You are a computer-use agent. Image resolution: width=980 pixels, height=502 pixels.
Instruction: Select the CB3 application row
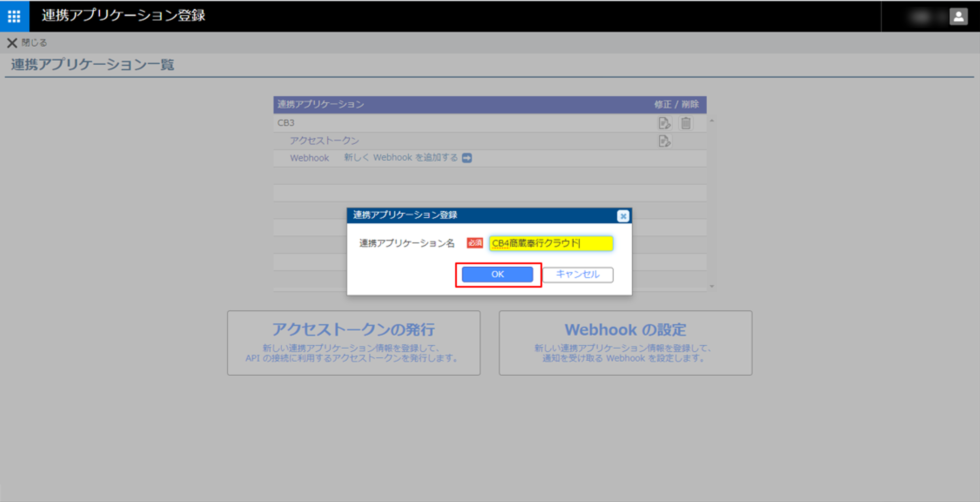point(286,123)
